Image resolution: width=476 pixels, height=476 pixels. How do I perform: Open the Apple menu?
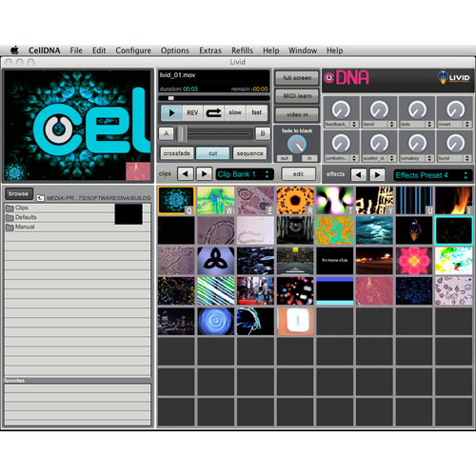coord(14,50)
